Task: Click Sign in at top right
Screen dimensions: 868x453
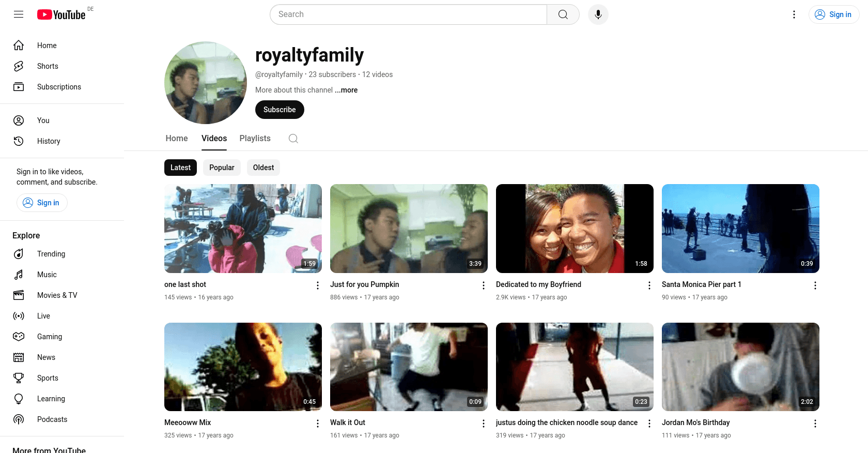Action: tap(833, 14)
